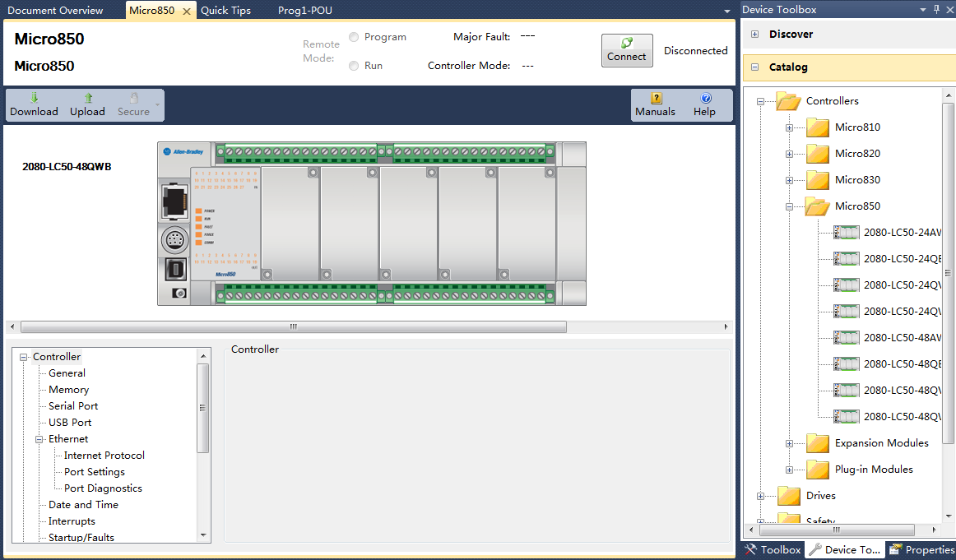The image size is (956, 560).
Task: Expand the Expansion Modules folder
Action: point(789,443)
